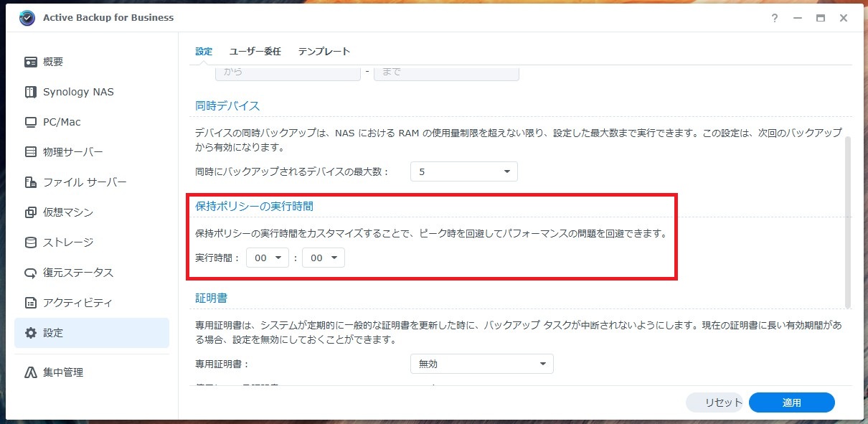Click the 集中管理 icon
Screen dimensions: 868x424
tap(31, 372)
